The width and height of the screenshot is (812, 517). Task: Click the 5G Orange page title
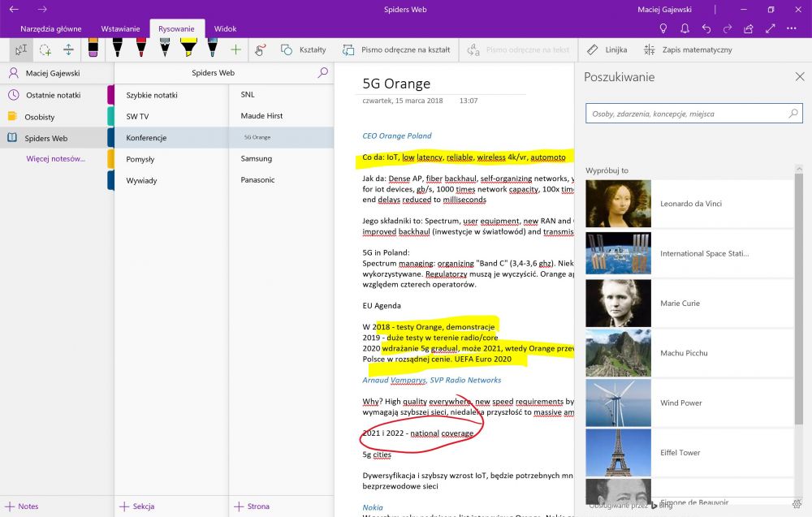pos(396,84)
